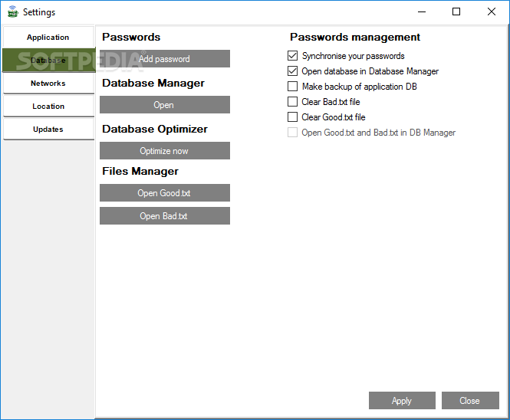Click the Database Manager heading
The width and height of the screenshot is (510, 420).
(x=153, y=84)
